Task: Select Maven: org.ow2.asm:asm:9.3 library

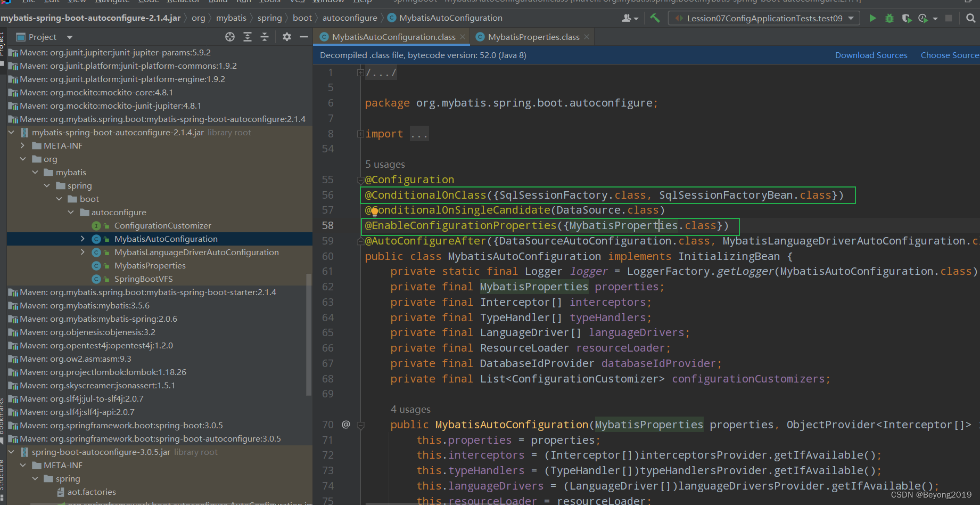Action: click(x=75, y=359)
